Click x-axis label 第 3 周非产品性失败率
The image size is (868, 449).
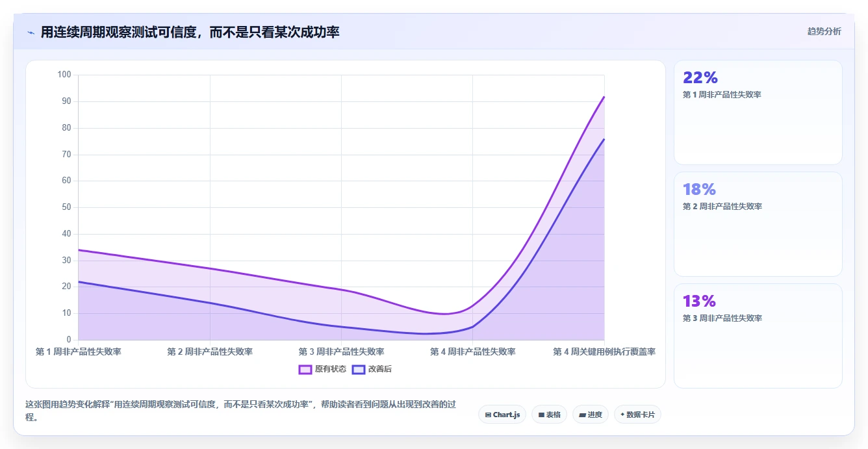coord(341,352)
